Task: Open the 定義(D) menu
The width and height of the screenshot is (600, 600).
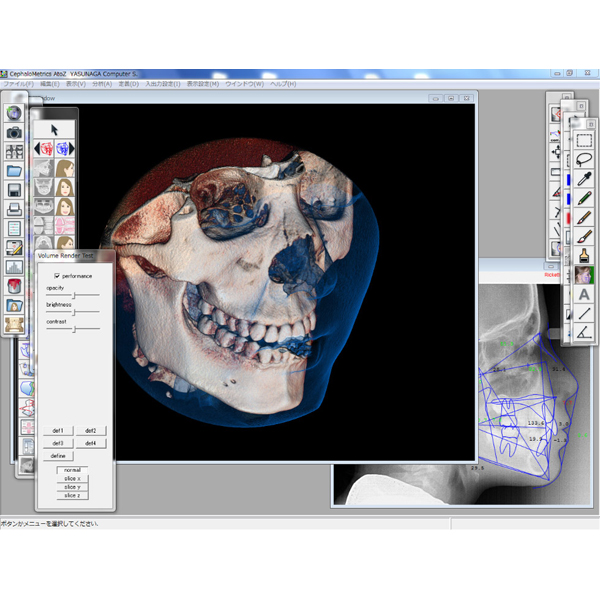Action: 129,84
